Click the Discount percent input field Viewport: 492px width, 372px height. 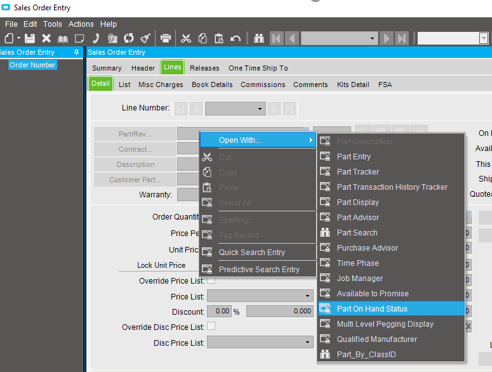click(x=219, y=311)
